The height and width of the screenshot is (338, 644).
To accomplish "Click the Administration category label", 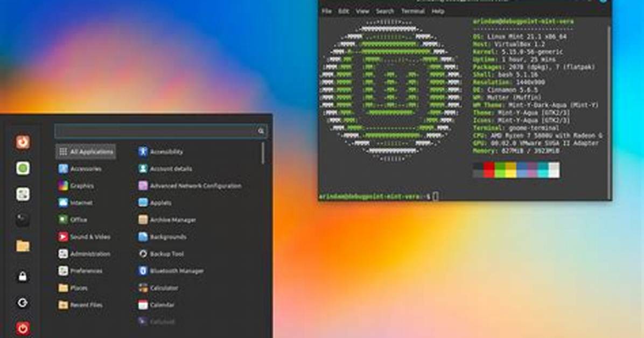I will 90,254.
